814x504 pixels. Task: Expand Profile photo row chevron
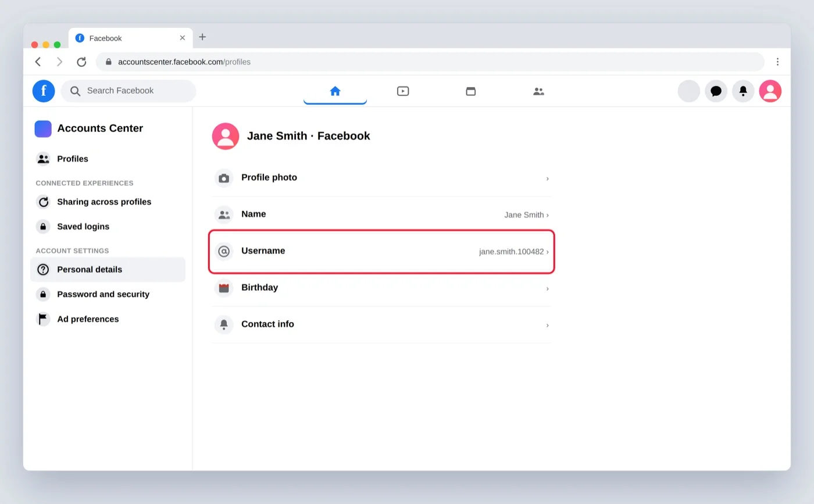coord(547,178)
